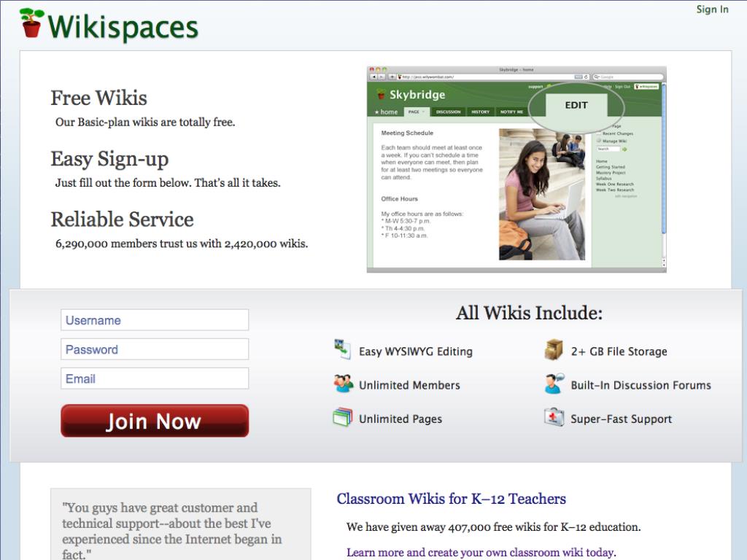The width and height of the screenshot is (747, 560).
Task: Click the file storage cabinet icon
Action: pos(554,349)
